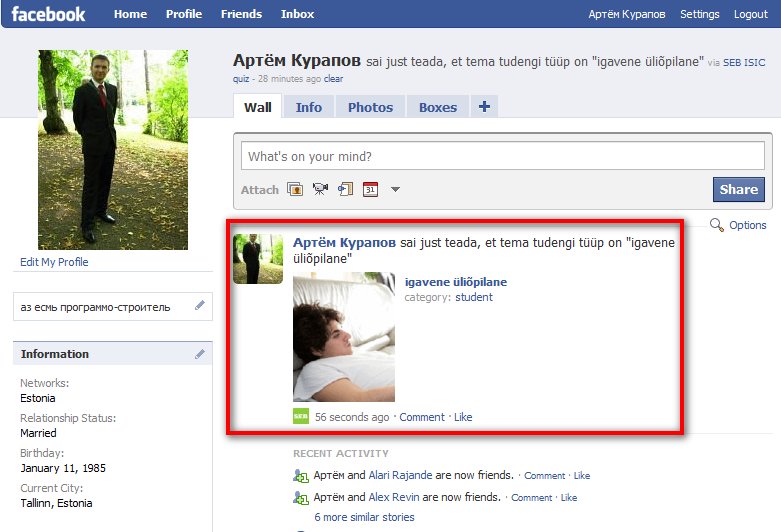Image resolution: width=781 pixels, height=532 pixels.
Task: Click the Facebook logo
Action: click(x=48, y=14)
